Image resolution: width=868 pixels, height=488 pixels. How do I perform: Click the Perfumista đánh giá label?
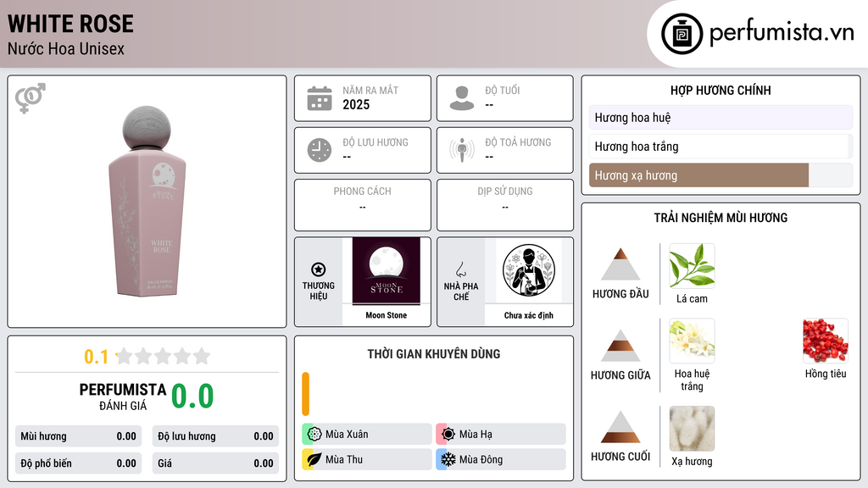[123, 396]
